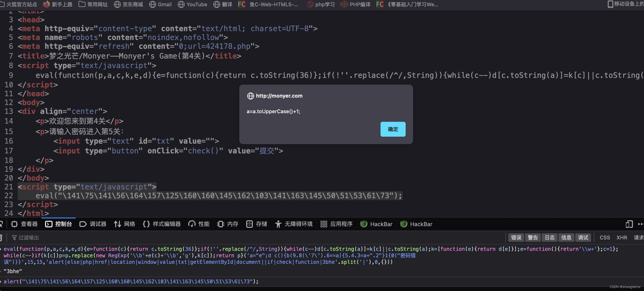Toggle the 调试 debug filter
Image resolution: width=644 pixels, height=291 pixels.
[x=583, y=238]
